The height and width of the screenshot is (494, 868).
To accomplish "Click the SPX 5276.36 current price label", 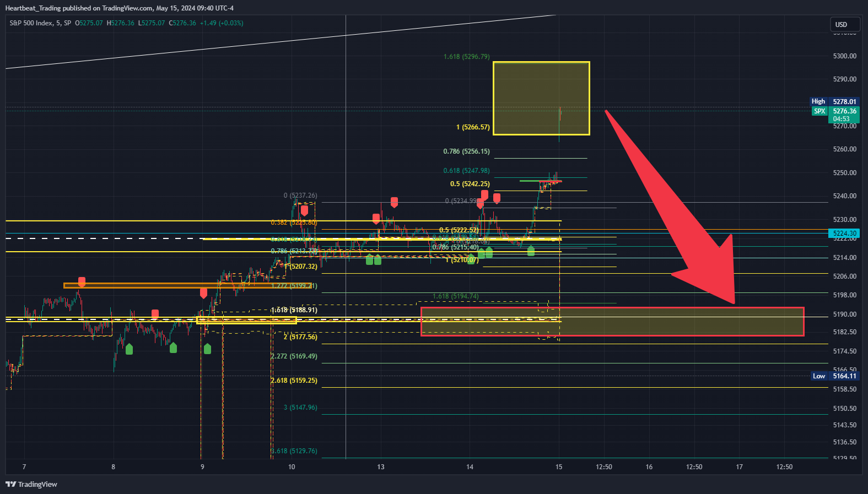I will tap(835, 115).
